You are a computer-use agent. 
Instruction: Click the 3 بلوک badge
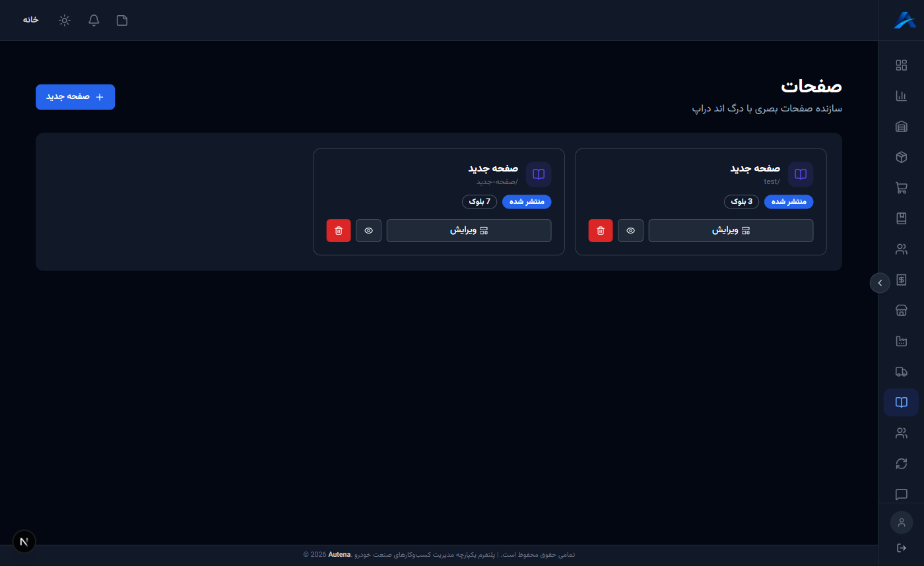tap(742, 202)
